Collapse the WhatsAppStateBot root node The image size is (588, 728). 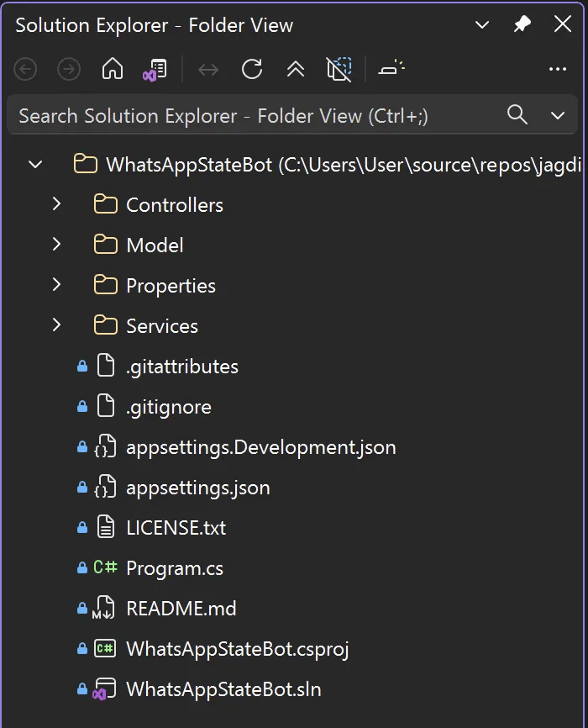coord(35,165)
